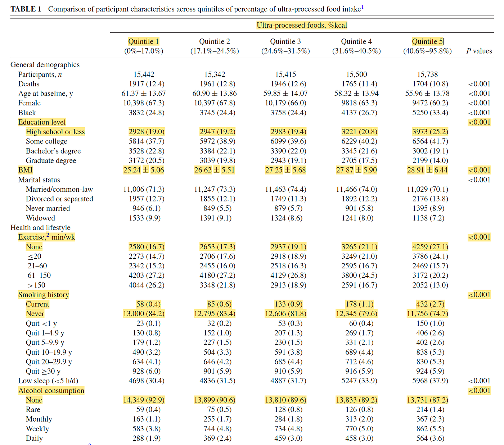Click the 'Quit ≥30 y' row label

43,371
